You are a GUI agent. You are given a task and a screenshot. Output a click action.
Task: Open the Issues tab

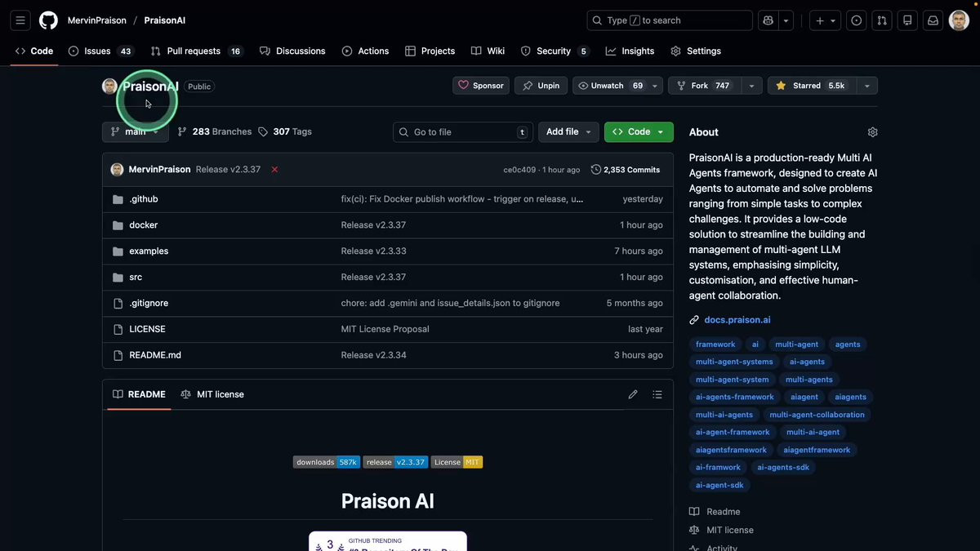101,51
